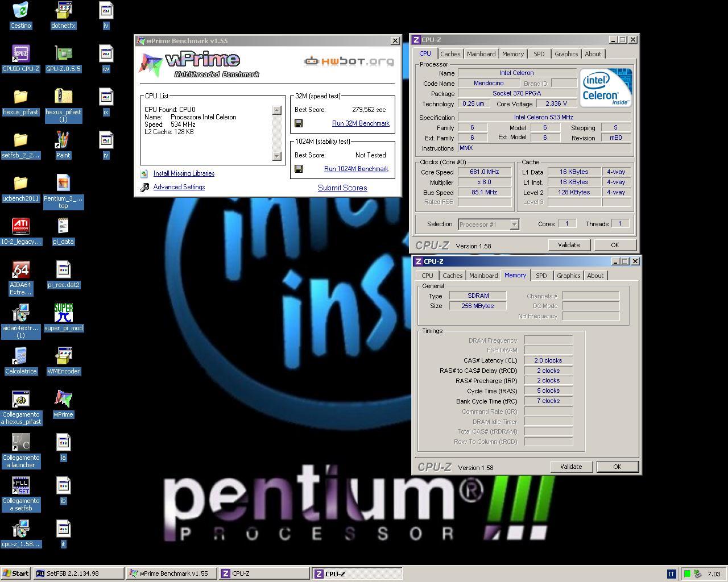Switch to CPU tab in lower CPU-Z window
Image resolution: width=728 pixels, height=582 pixels.
point(427,276)
